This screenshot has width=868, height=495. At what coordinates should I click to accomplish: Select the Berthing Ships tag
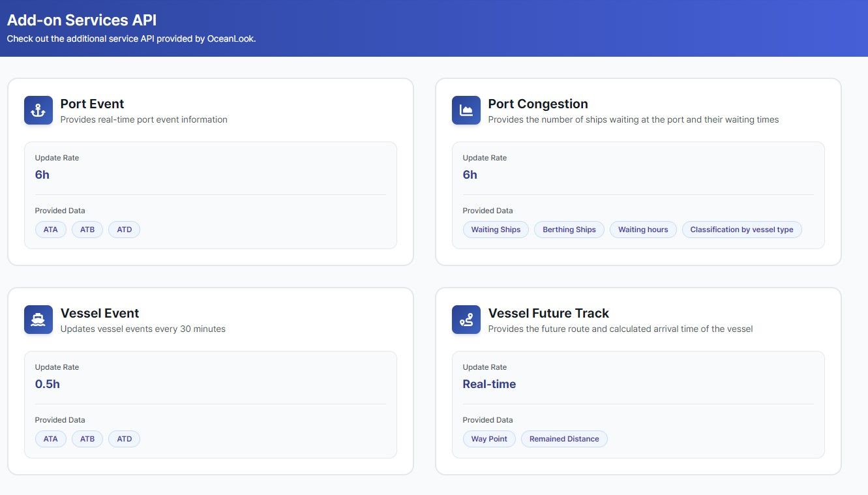coord(569,230)
